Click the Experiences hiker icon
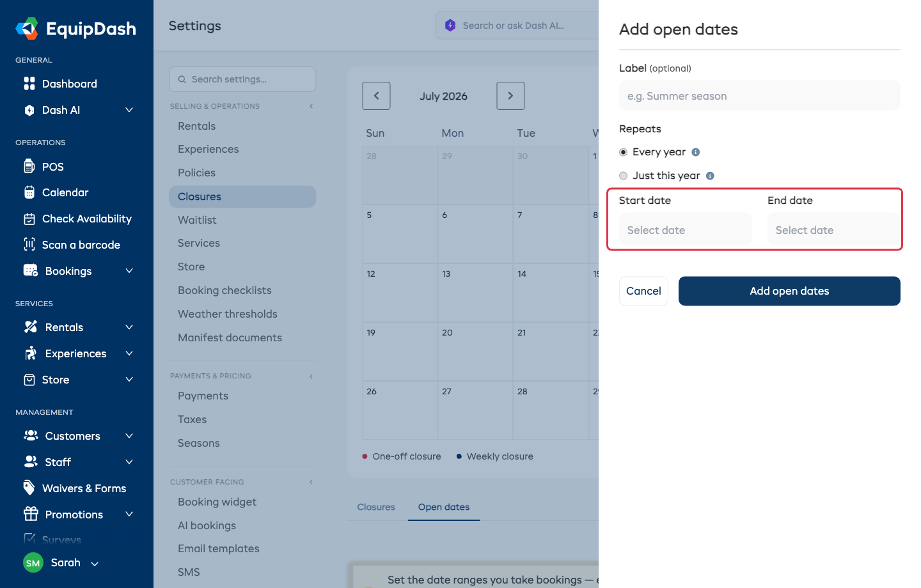921x588 pixels. (x=31, y=353)
